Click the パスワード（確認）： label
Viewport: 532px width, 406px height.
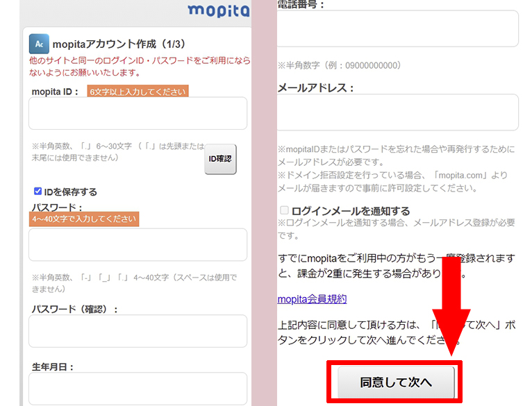click(74, 310)
